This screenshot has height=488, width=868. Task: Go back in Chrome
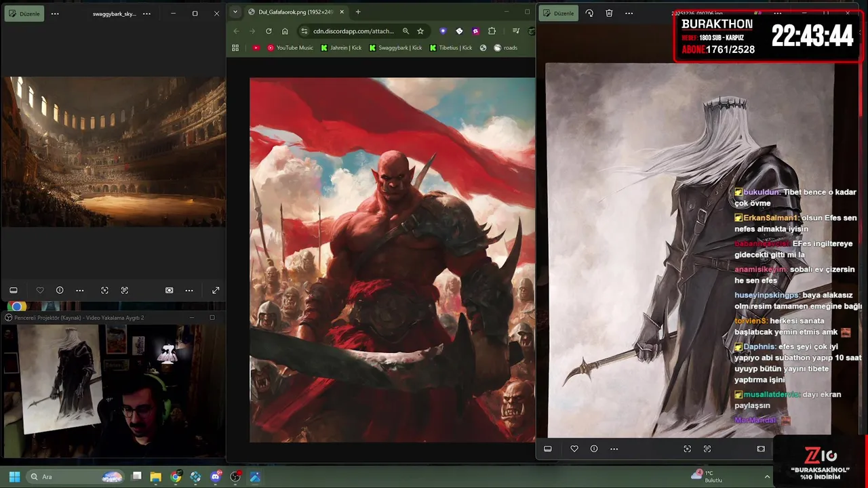[236, 31]
